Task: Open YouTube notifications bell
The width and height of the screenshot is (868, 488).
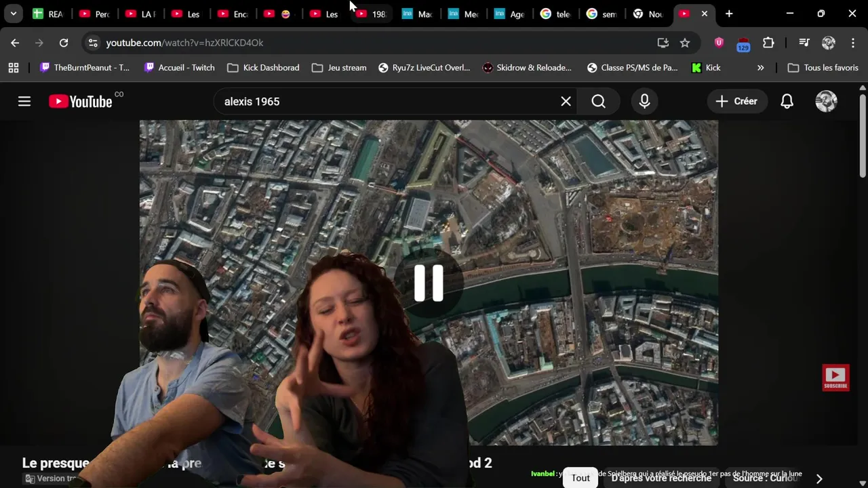Action: pos(787,102)
